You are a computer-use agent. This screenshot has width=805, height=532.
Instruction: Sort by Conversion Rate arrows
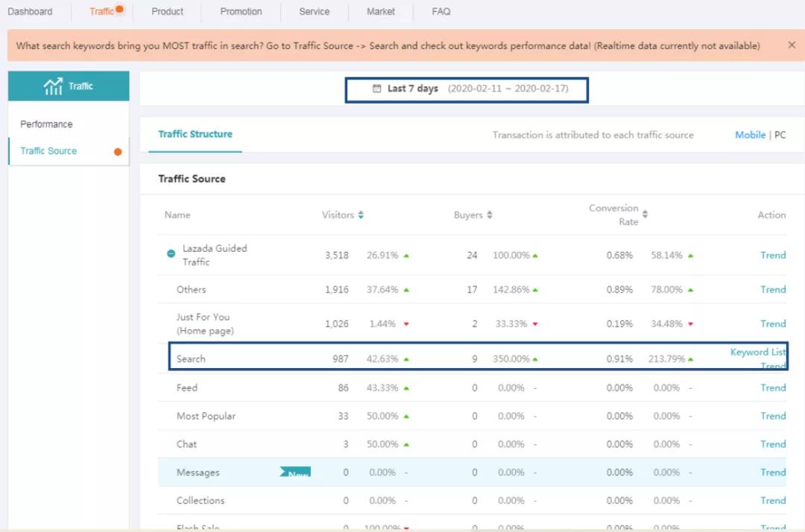645,215
